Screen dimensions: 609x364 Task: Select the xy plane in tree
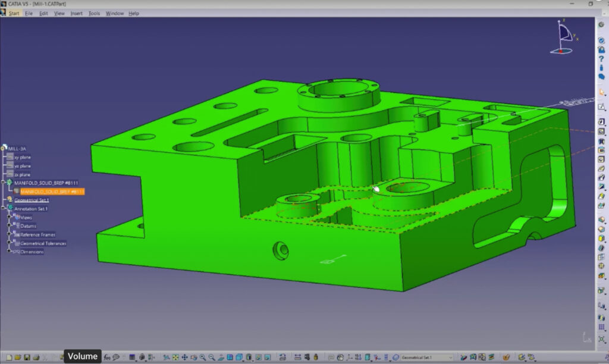[22, 157]
